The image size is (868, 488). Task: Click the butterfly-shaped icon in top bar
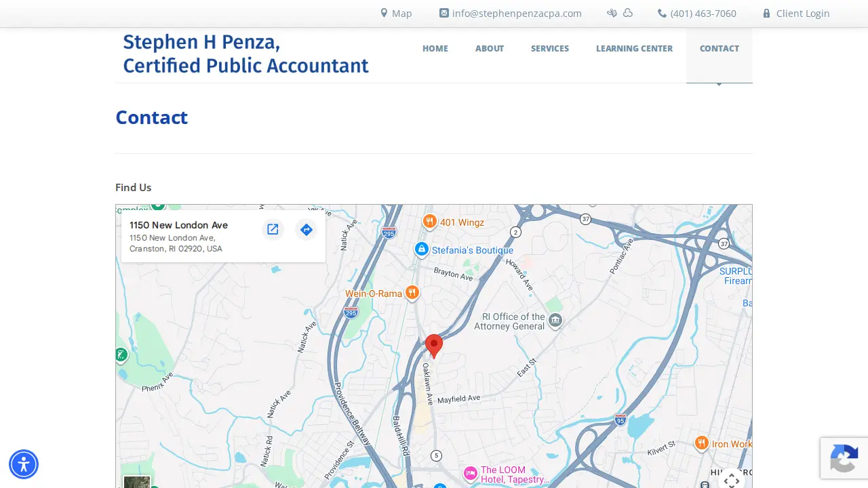(x=612, y=13)
